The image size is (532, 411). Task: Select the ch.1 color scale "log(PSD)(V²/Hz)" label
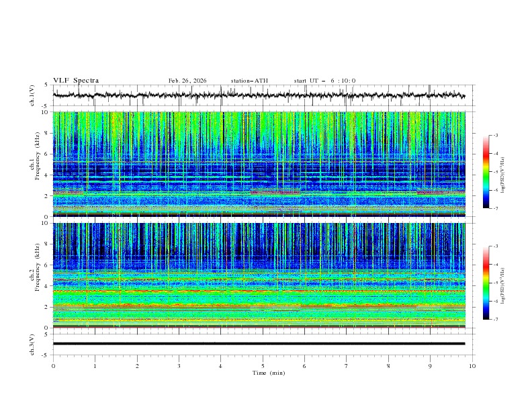503,175
